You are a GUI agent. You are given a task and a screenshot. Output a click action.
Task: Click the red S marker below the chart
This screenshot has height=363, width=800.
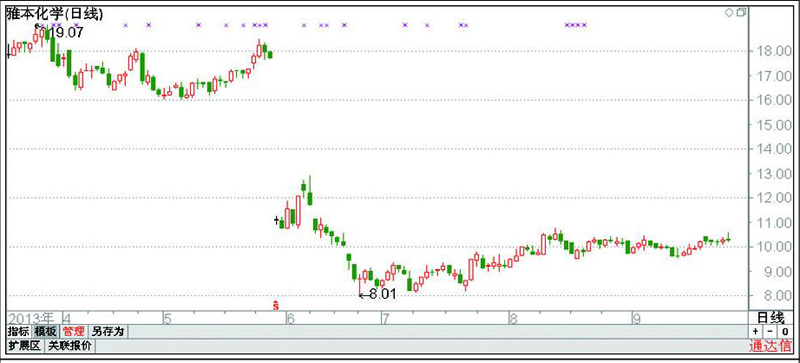click(276, 305)
